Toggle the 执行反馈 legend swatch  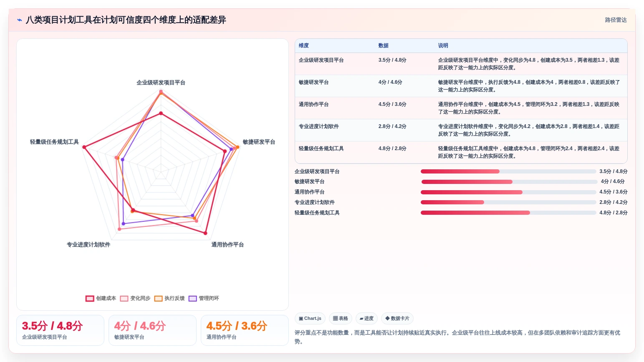[158, 299]
